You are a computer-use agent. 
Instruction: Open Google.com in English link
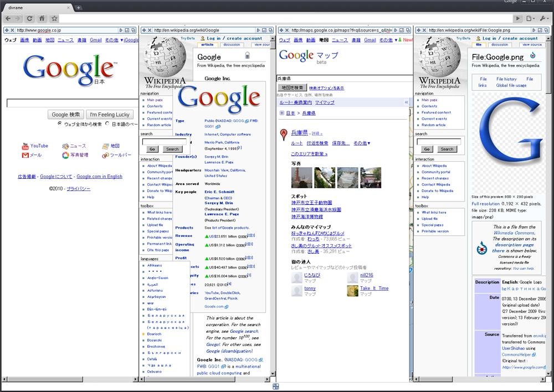pos(99,177)
